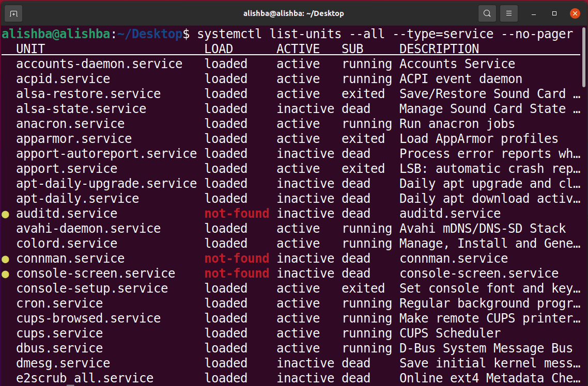Click the UNIT column header
This screenshot has width=588, height=386.
pos(31,49)
